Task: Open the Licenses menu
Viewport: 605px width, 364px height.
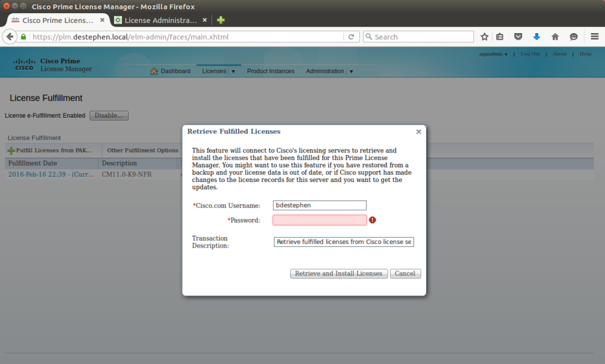Action: click(214, 71)
